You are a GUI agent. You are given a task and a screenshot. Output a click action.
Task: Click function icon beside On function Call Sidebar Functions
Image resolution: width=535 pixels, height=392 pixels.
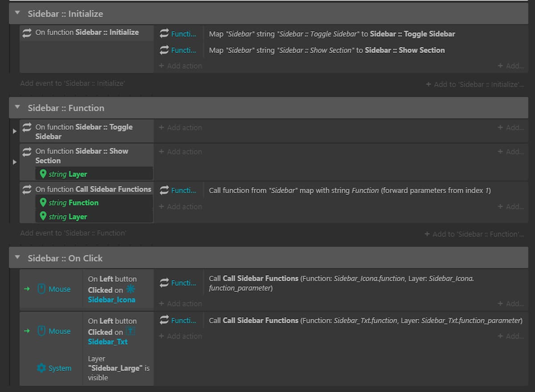(x=27, y=190)
